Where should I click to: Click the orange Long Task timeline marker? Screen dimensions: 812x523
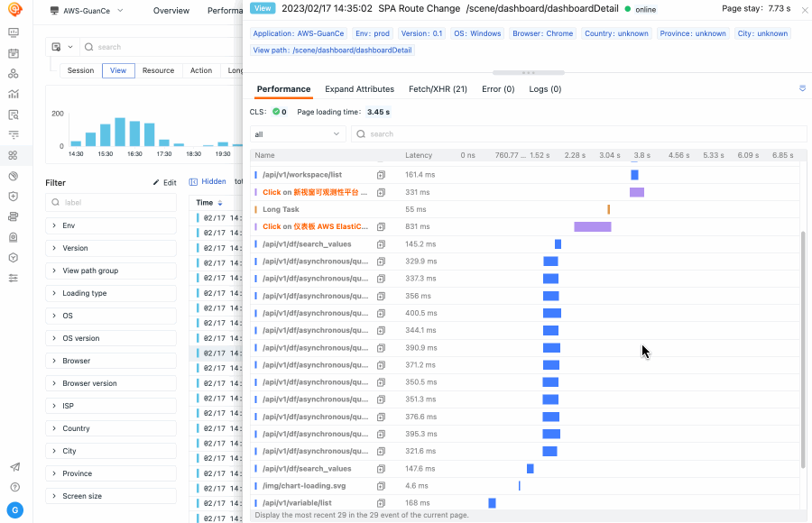pyautogui.click(x=608, y=209)
